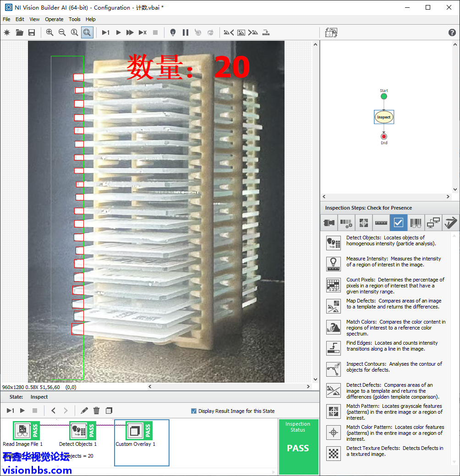Image resolution: width=460 pixels, height=476 pixels.
Task: Open the Acquire Images steps tab
Action: [x=329, y=223]
